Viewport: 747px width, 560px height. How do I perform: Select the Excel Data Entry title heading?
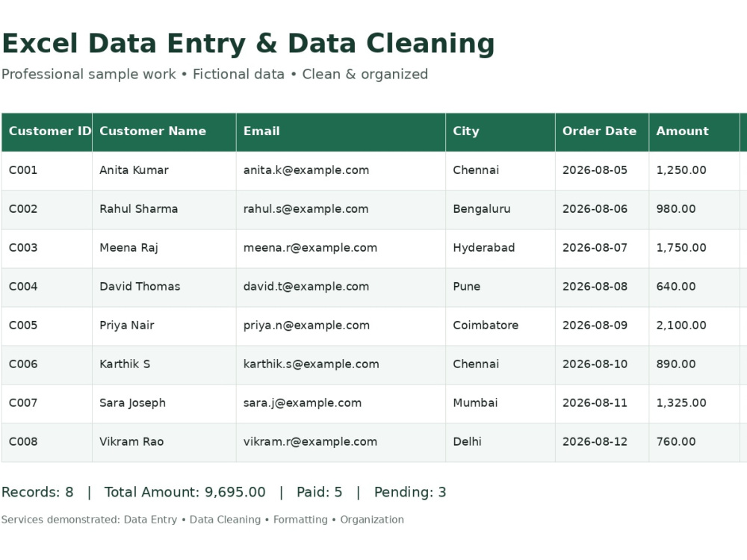coord(248,44)
